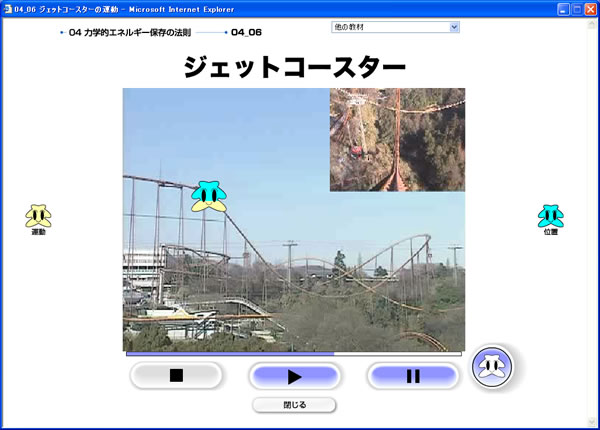Click the Internet Explorer icon in title bar
This screenshot has width=600, height=430.
click(8, 8)
